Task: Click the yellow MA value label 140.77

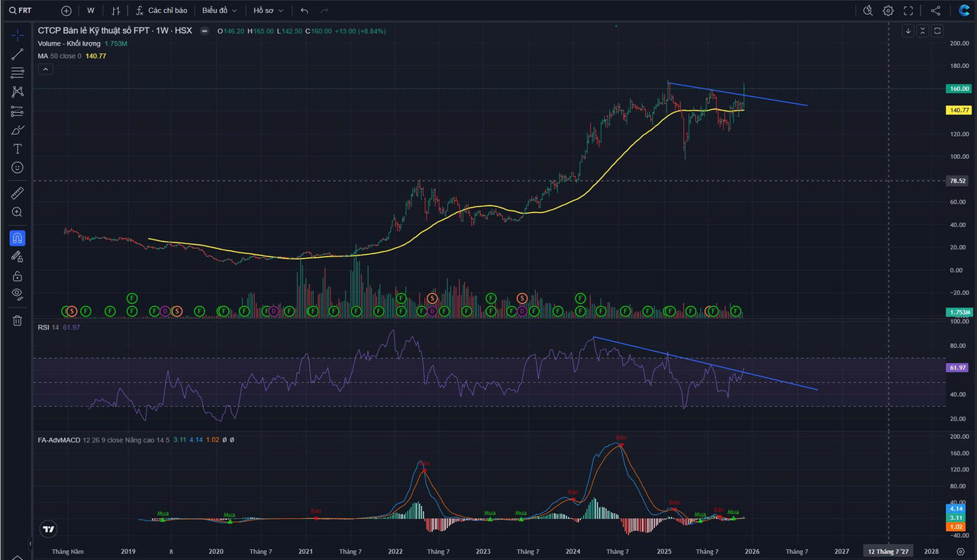Action: 959,110
